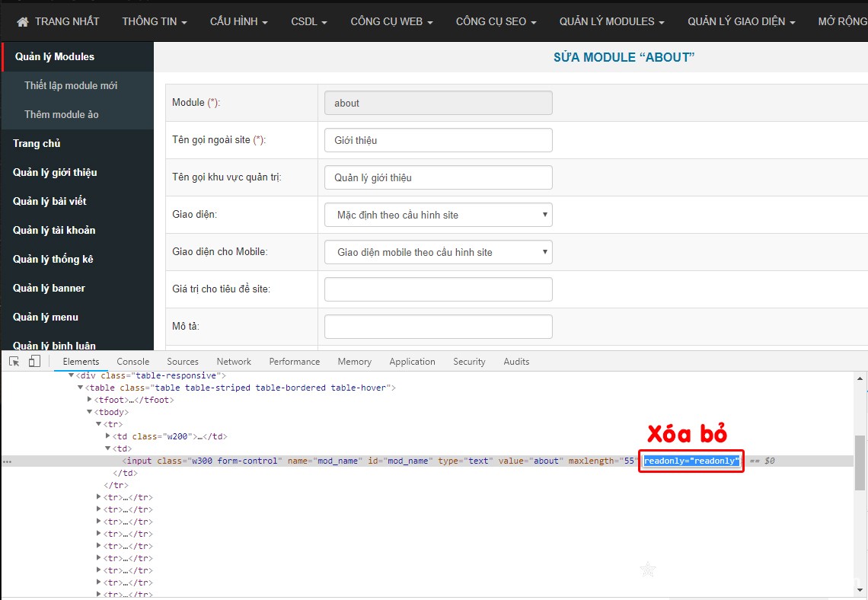This screenshot has width=868, height=600.
Task: Click the Giao diện cho Mobile label
Action: tap(220, 252)
